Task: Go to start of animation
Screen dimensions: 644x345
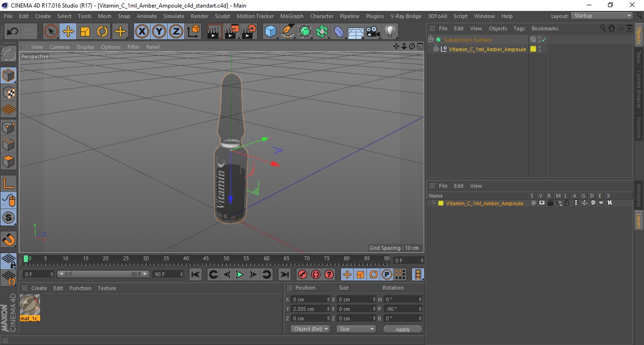Action: 196,274
